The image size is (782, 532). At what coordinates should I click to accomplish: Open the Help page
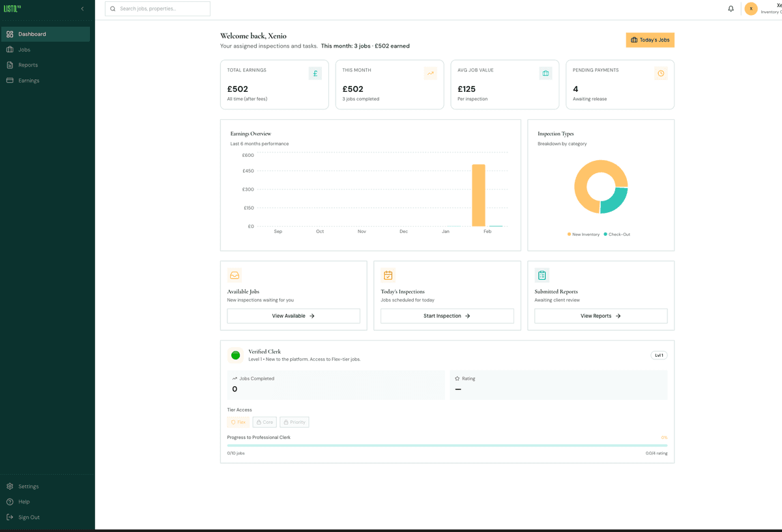click(x=46, y=502)
